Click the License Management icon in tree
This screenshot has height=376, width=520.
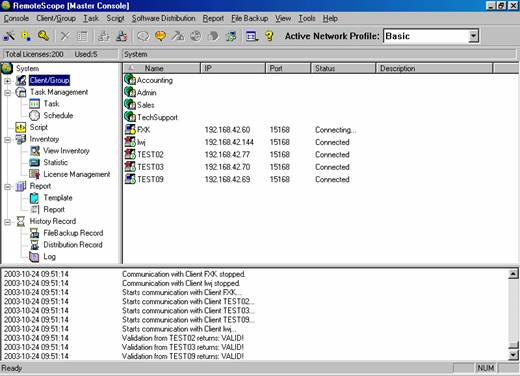click(34, 174)
